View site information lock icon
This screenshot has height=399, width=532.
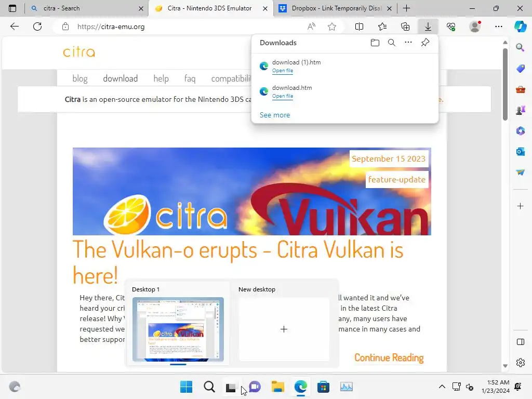coord(65,27)
